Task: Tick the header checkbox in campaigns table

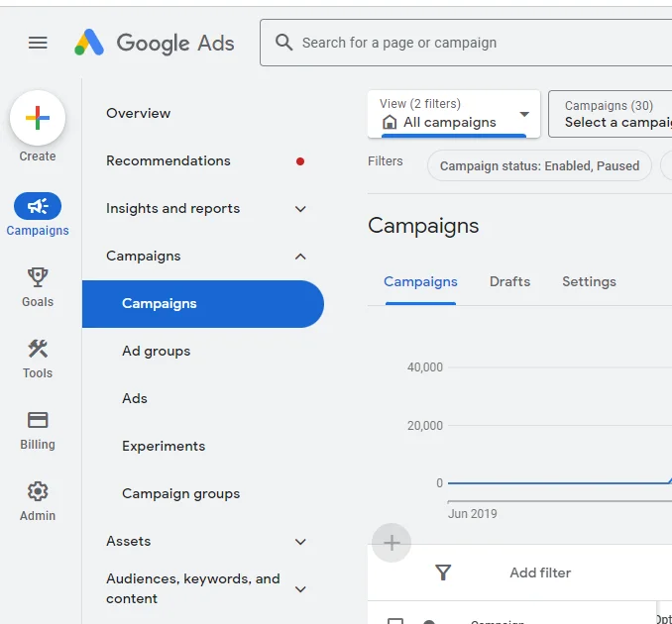Action: pyautogui.click(x=395, y=621)
